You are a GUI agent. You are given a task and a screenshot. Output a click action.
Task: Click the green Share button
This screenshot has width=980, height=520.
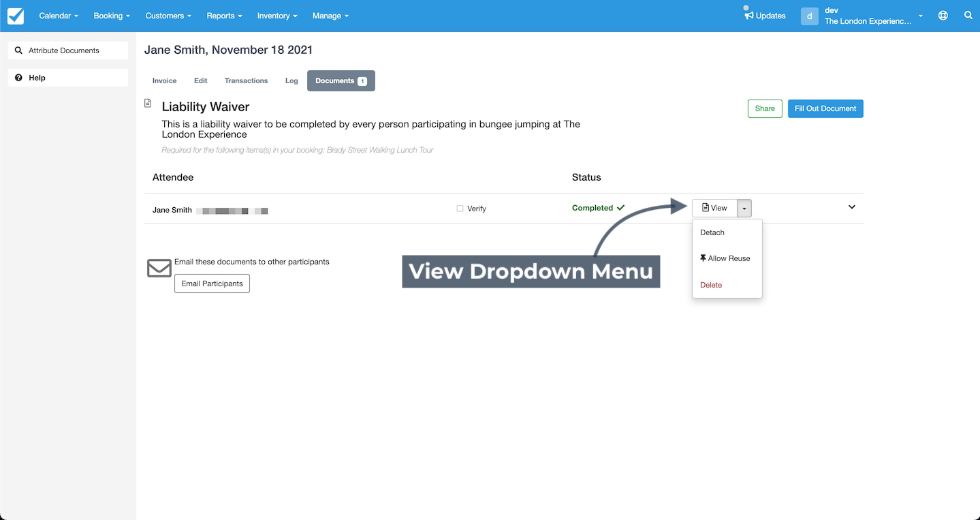coord(765,108)
